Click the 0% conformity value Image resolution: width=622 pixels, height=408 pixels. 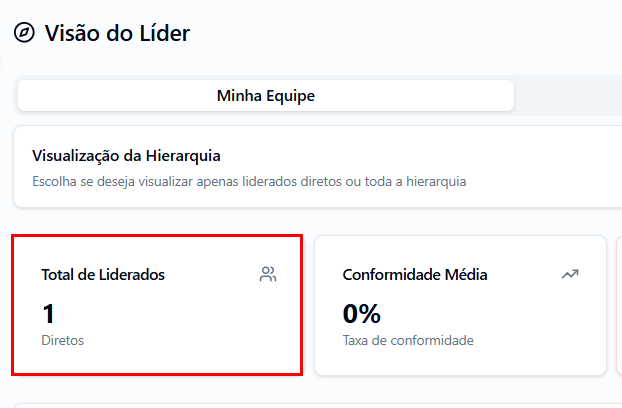[x=362, y=314]
